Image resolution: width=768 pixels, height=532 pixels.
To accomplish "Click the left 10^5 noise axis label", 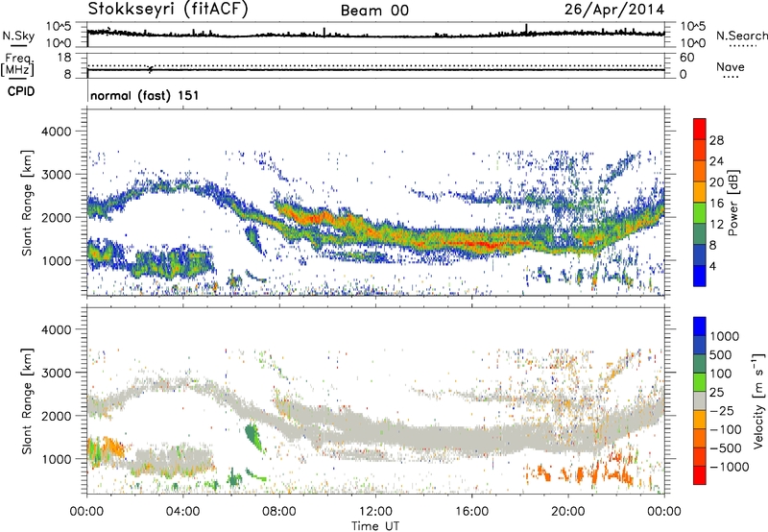I will (x=59, y=26).
